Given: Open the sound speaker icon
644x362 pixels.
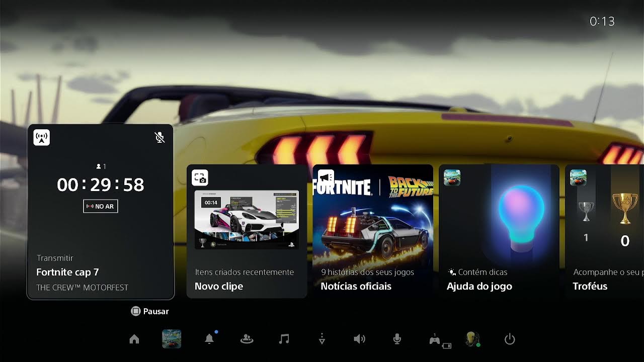Looking at the screenshot, I should 359,339.
